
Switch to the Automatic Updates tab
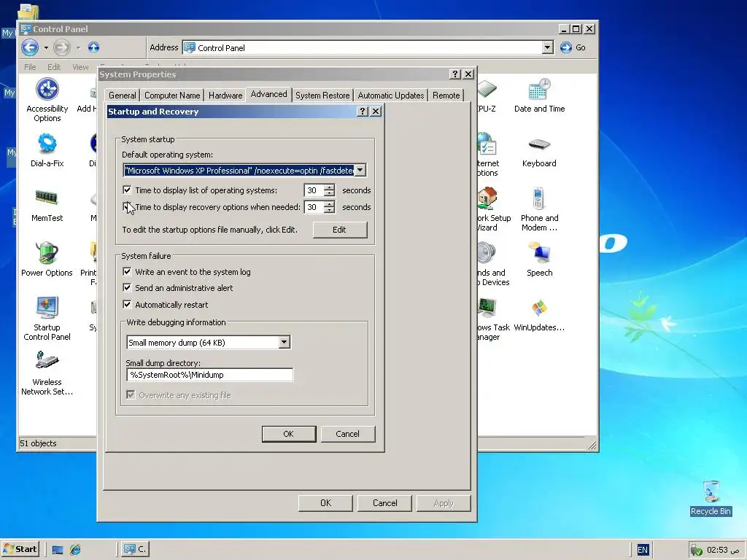pos(391,96)
